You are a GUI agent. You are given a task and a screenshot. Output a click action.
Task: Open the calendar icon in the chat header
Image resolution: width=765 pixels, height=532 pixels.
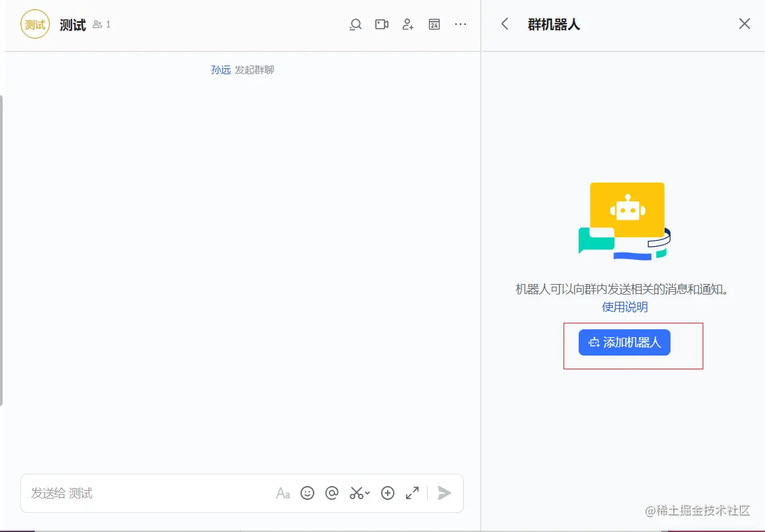coord(434,24)
